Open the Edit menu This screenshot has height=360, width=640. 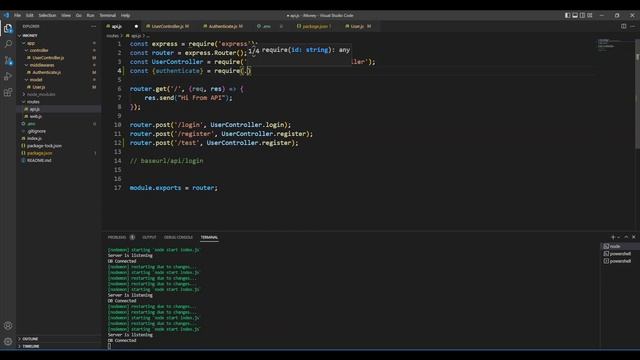click(30, 15)
